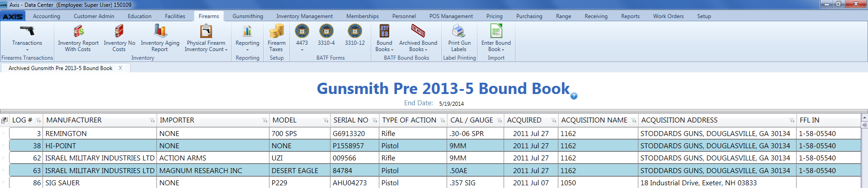Screen dimensions: 868x188
Task: Switch to the Reports ribbon tab
Action: click(x=630, y=16)
